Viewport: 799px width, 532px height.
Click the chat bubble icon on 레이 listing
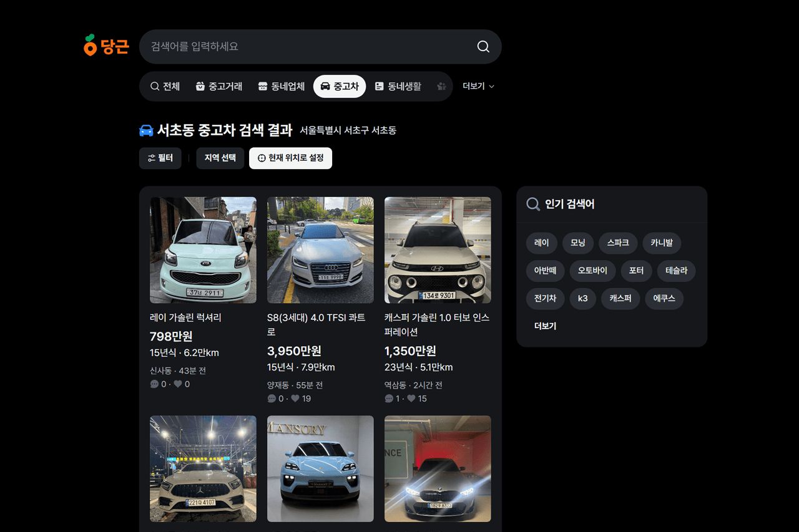click(154, 384)
